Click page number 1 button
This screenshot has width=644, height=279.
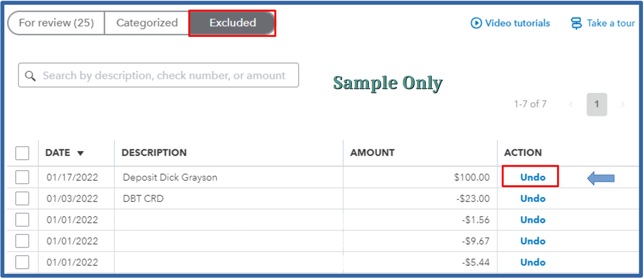point(597,104)
